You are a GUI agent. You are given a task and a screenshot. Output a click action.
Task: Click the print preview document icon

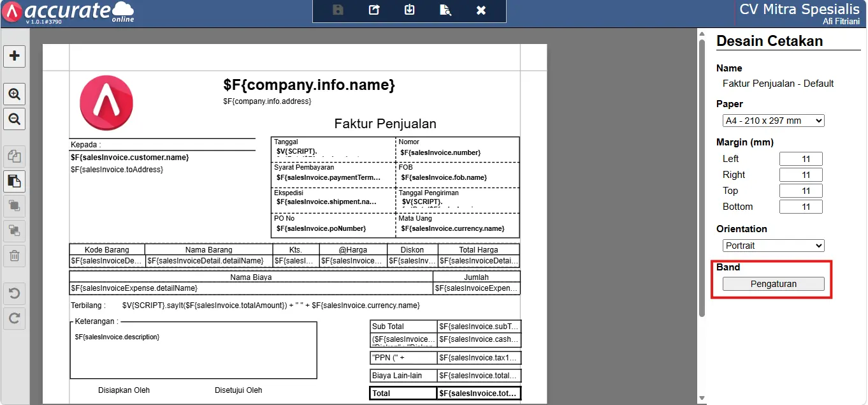click(445, 10)
